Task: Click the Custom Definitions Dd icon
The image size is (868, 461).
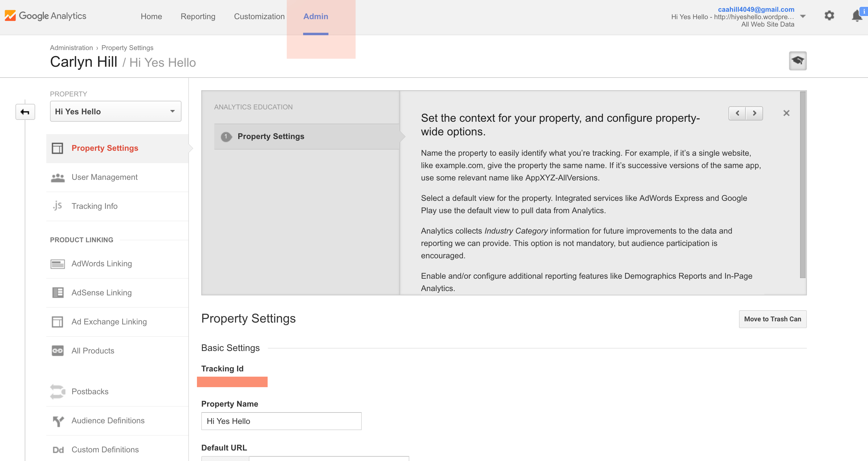Action: [58, 450]
